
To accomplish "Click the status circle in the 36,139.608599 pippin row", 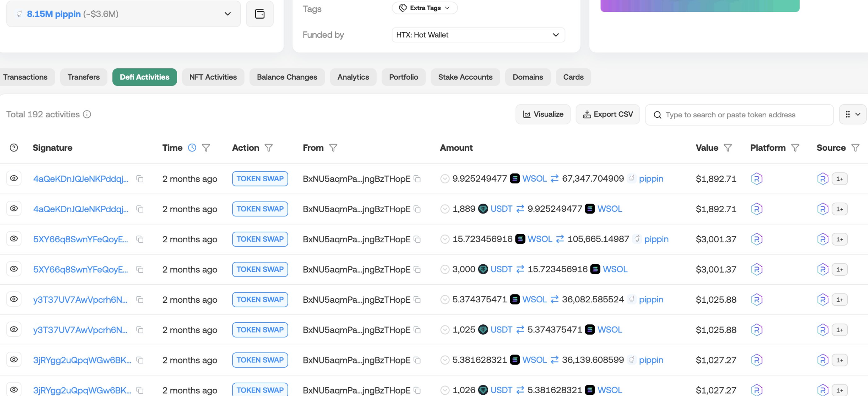I will (445, 360).
